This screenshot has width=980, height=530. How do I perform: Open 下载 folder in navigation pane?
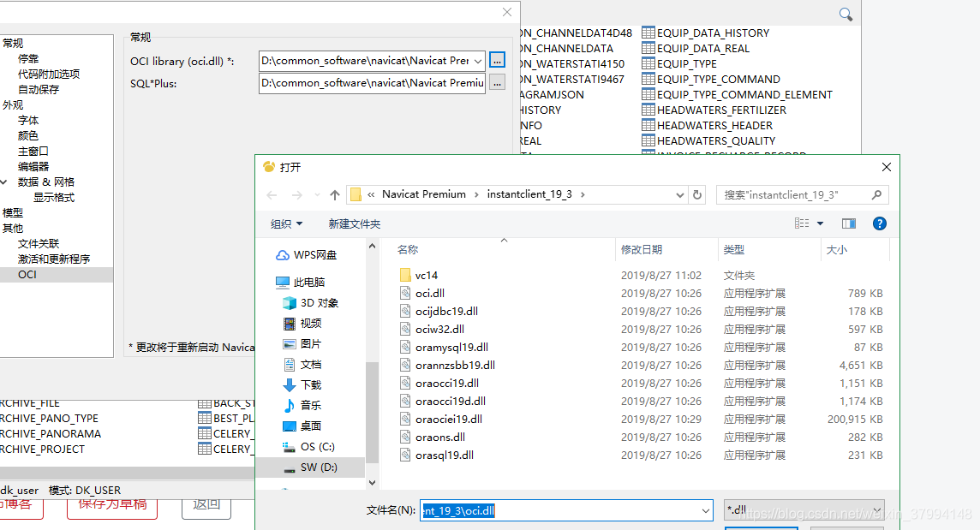302,385
